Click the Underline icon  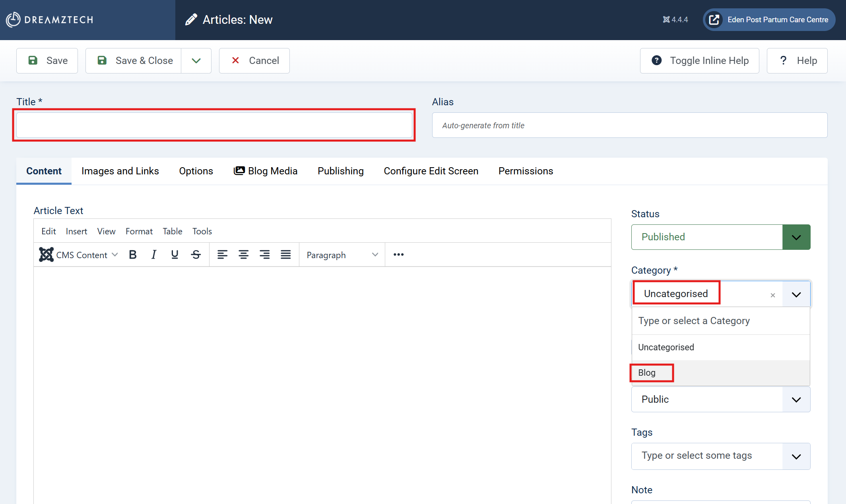tap(175, 255)
